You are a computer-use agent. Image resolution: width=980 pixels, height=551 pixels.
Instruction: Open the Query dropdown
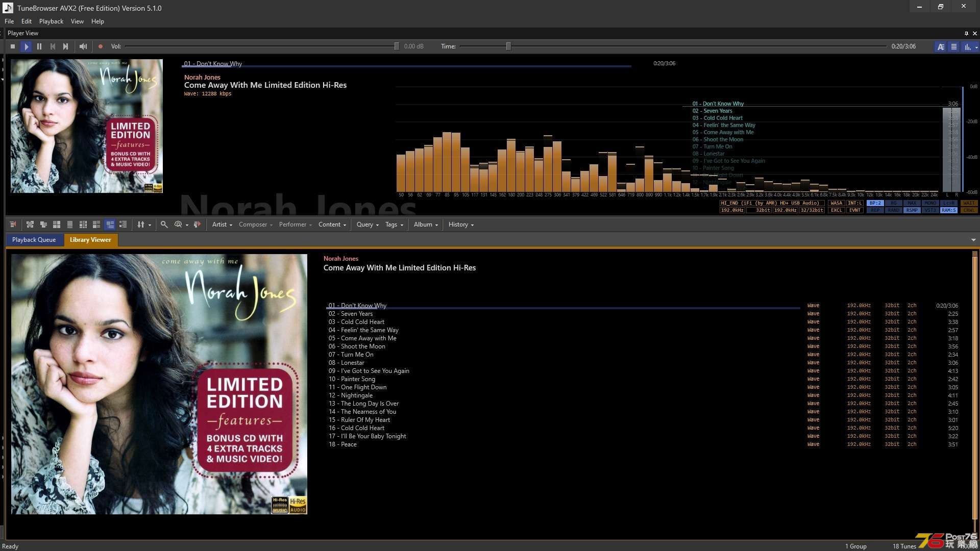pos(367,224)
